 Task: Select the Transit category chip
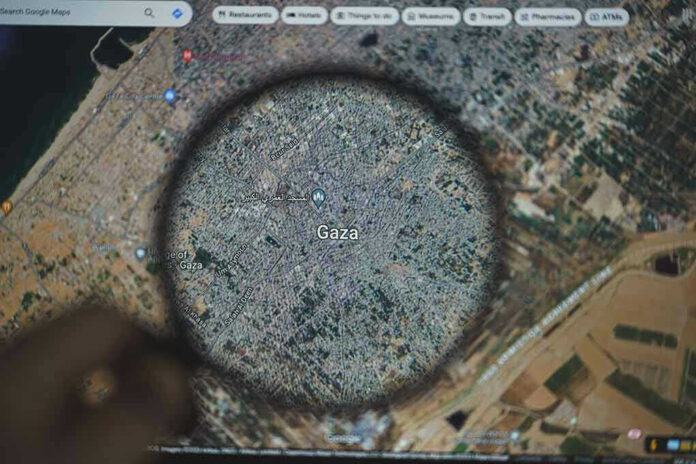tap(487, 16)
